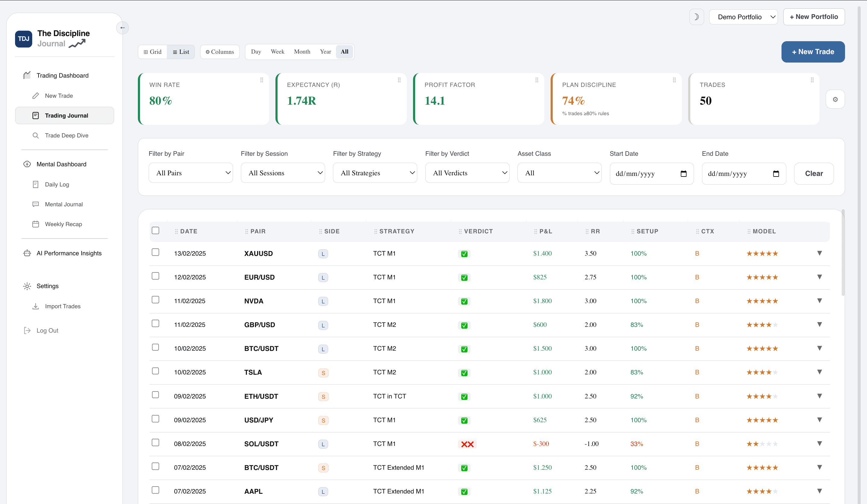This screenshot has height=504, width=867.
Task: Check the XAUUSD trade row checkbox
Action: click(x=155, y=252)
